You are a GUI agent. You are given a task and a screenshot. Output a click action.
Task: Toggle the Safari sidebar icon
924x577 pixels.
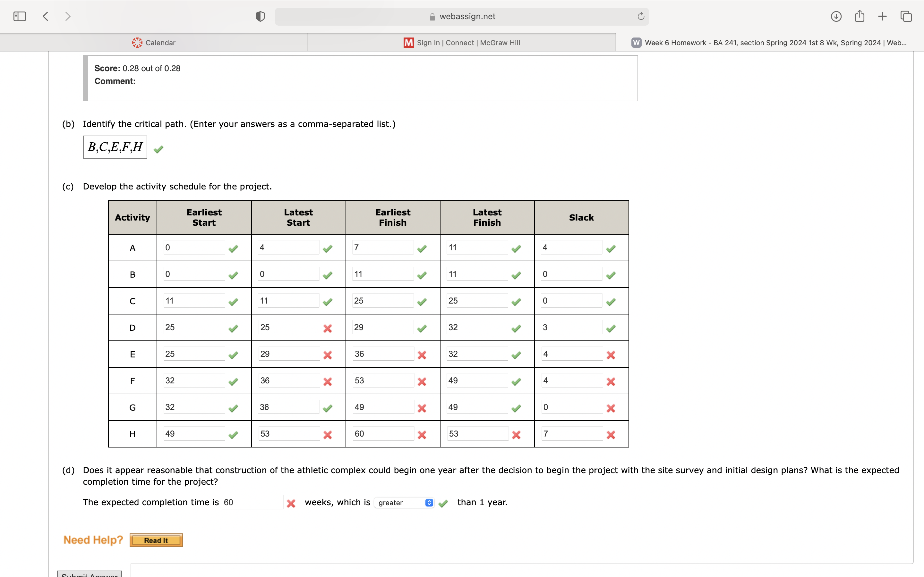(20, 16)
